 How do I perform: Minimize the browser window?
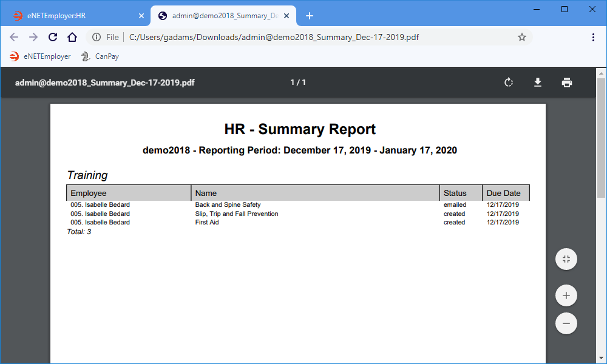537,9
